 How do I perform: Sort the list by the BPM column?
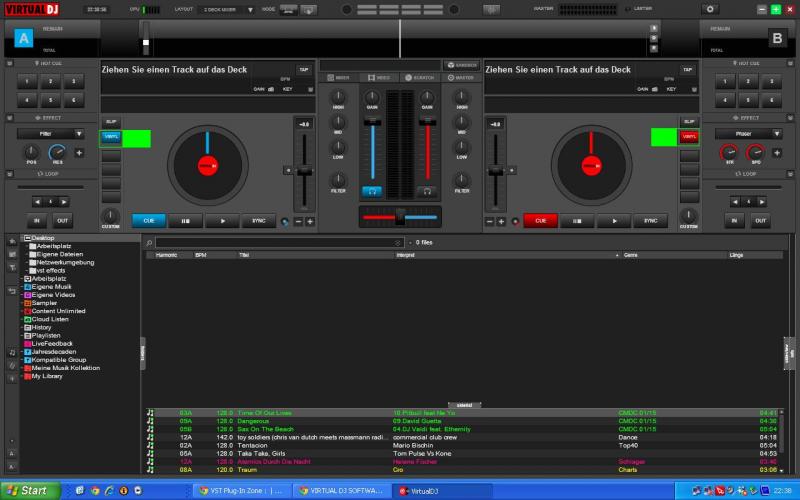pos(201,255)
